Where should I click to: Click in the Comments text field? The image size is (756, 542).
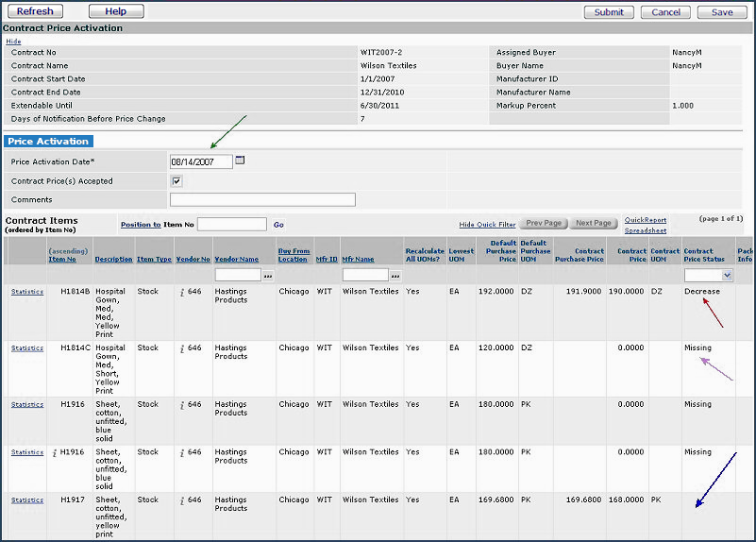coord(262,200)
